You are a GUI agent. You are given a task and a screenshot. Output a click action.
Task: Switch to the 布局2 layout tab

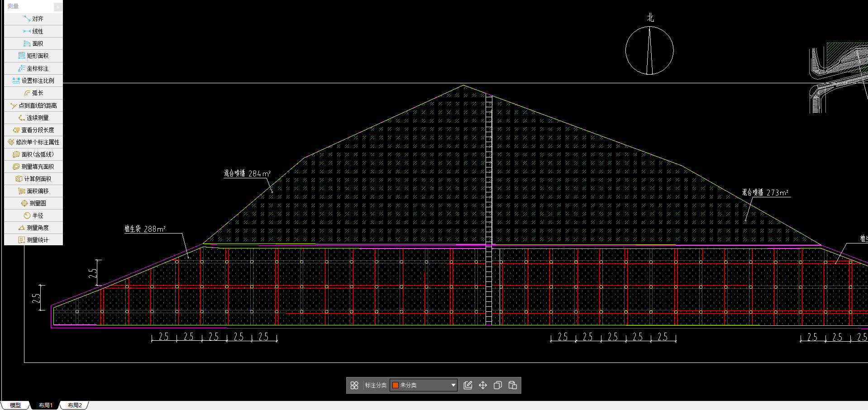click(75, 405)
